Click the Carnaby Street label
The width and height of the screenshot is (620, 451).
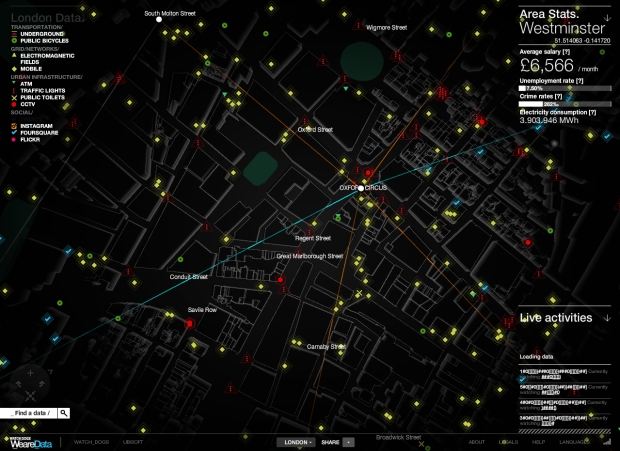point(326,347)
